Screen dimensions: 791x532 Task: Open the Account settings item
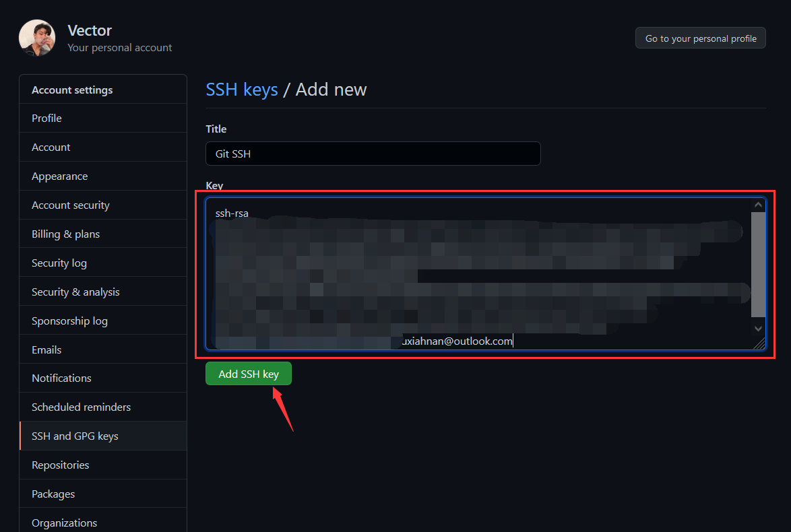point(103,147)
